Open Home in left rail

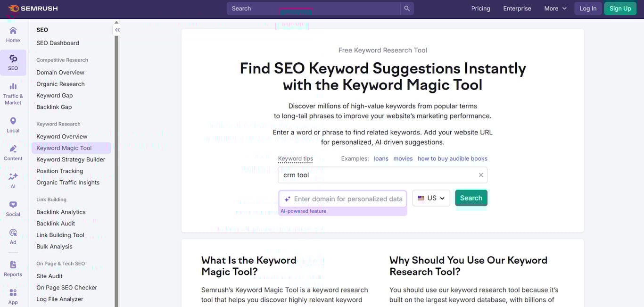pyautogui.click(x=13, y=35)
